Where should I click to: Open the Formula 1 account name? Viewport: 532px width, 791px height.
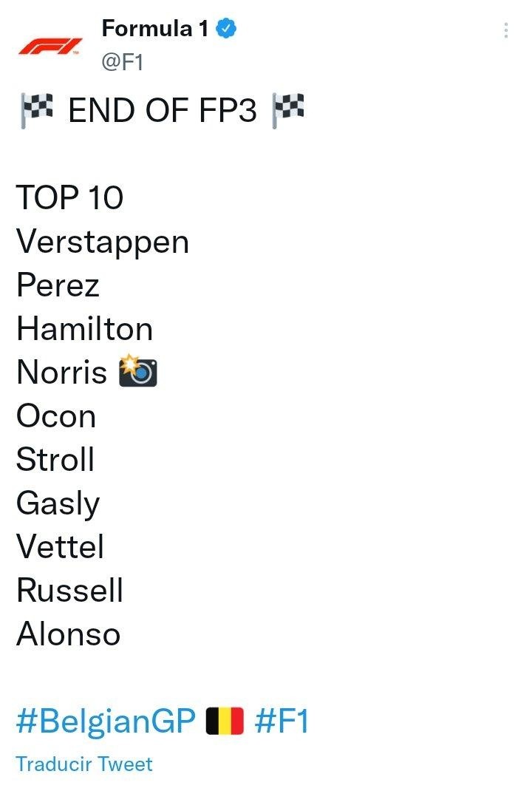[x=155, y=29]
